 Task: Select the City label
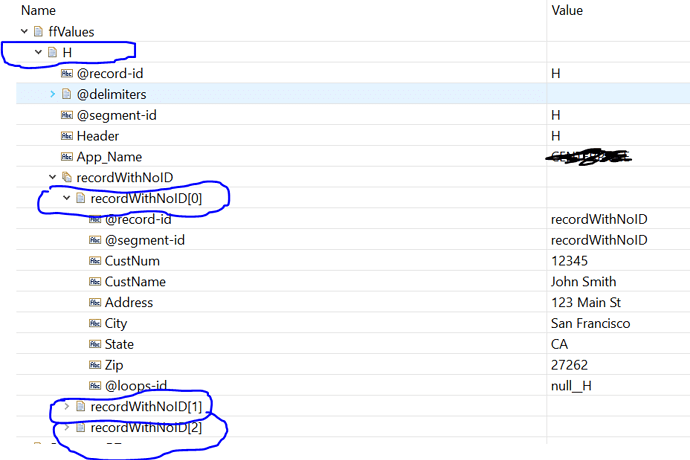116,324
